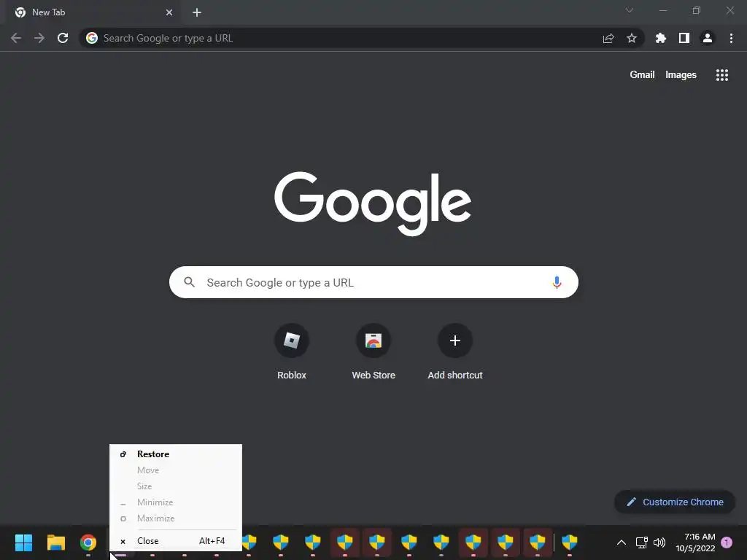Open the volume speaker tray icon

[659, 542]
